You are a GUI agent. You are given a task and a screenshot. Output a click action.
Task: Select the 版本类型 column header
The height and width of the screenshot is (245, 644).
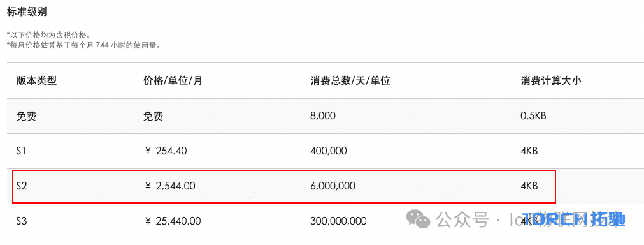(36, 81)
